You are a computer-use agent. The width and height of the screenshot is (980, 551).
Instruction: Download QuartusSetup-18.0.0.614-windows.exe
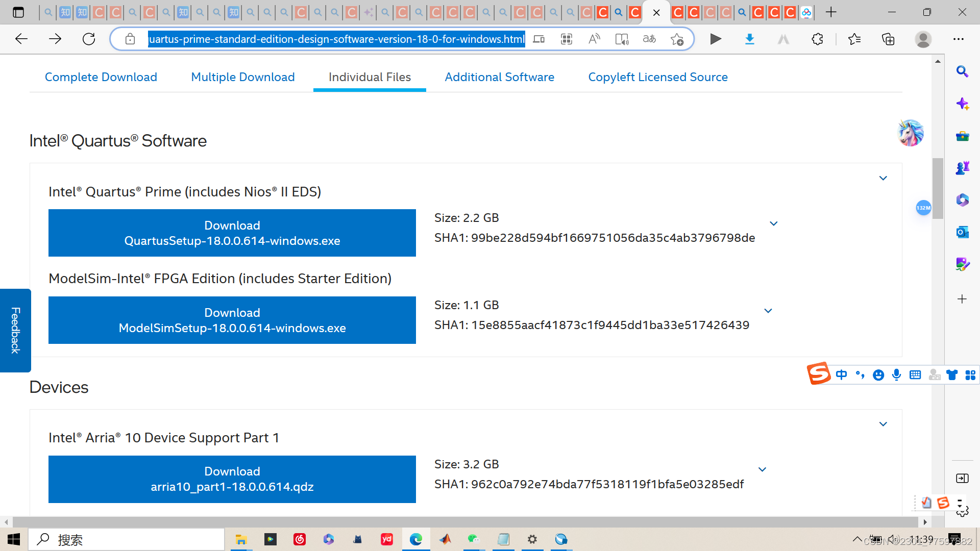click(232, 233)
